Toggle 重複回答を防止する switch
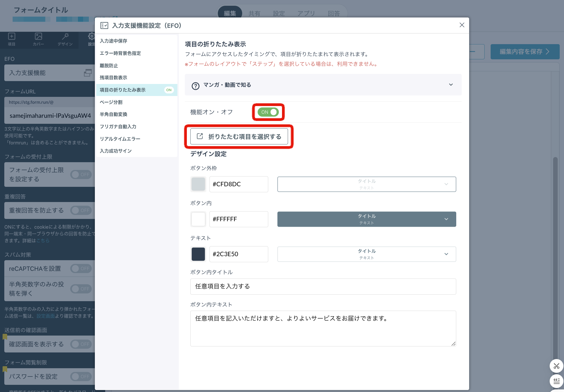 point(81,210)
